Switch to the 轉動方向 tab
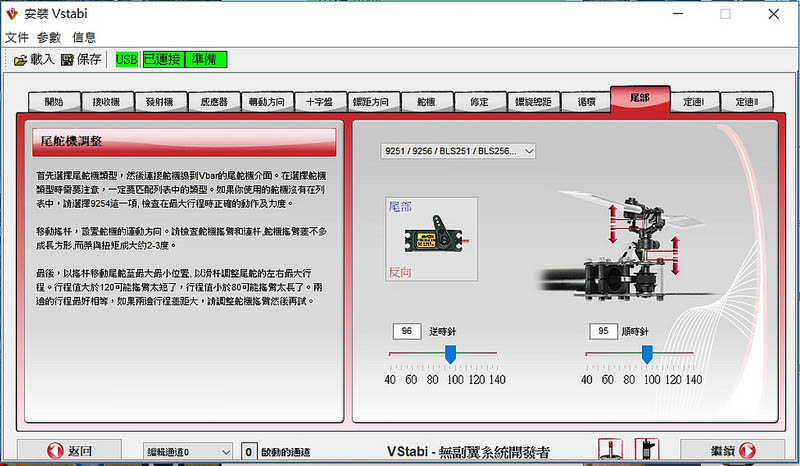800x466 pixels. 267,102
